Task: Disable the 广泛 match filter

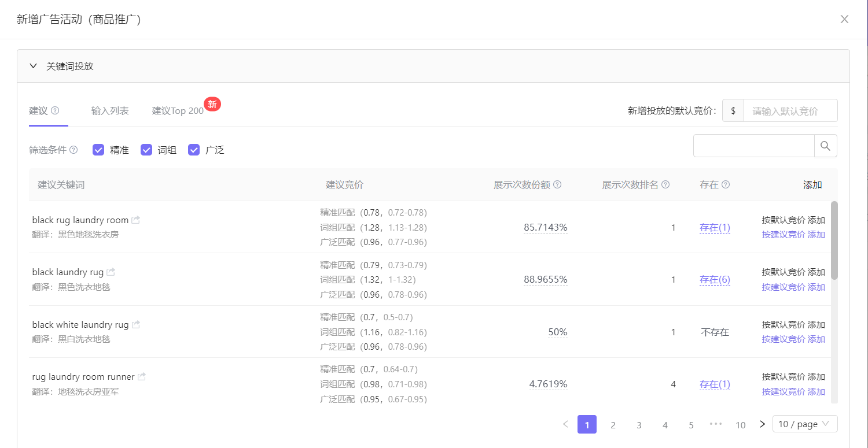Action: [194, 150]
